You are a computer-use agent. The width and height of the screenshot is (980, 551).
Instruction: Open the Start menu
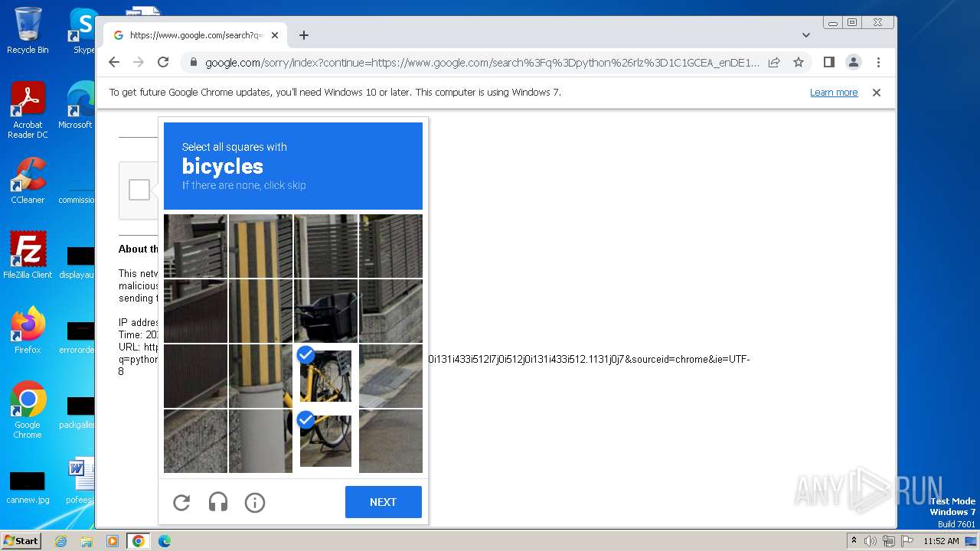point(21,541)
